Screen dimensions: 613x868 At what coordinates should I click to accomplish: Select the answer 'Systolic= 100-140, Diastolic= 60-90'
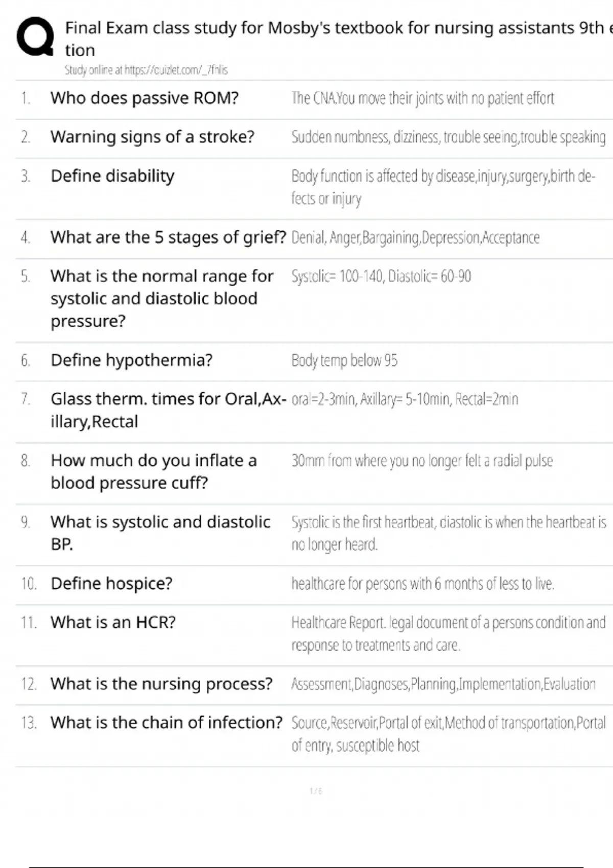click(x=381, y=276)
